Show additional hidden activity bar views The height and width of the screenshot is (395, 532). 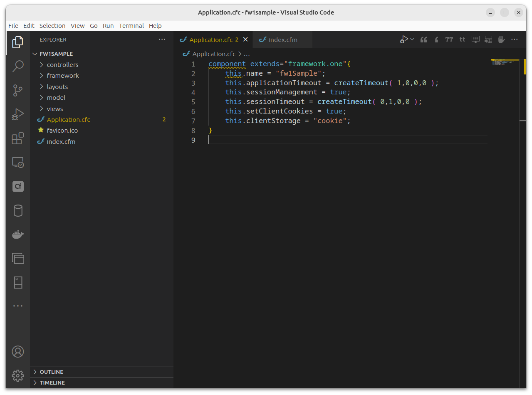(x=18, y=306)
